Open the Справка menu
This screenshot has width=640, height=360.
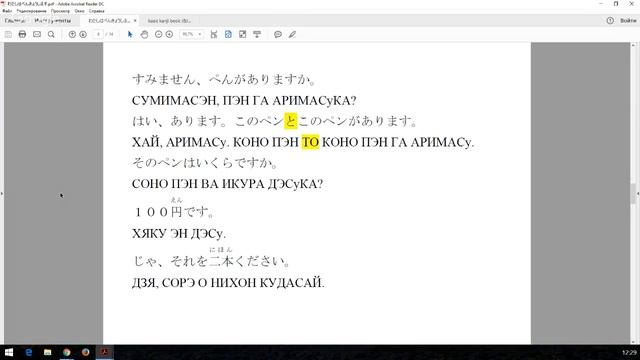point(97,11)
